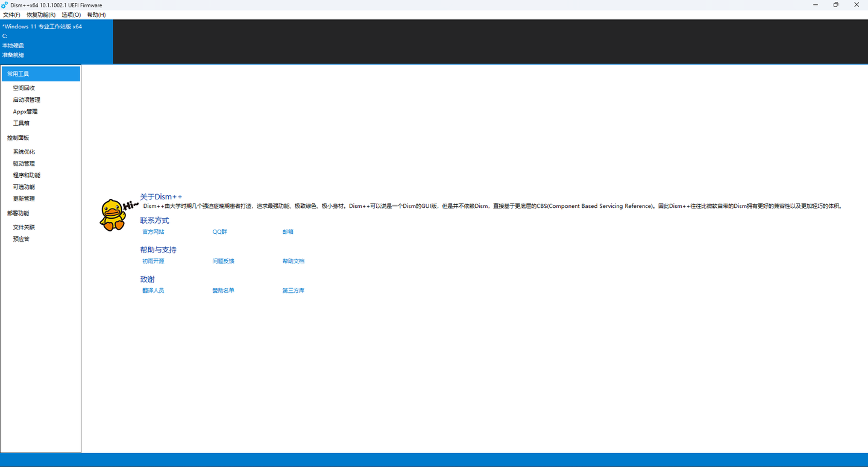Click the 致谢 heading
This screenshot has width=868, height=467.
pyautogui.click(x=148, y=280)
